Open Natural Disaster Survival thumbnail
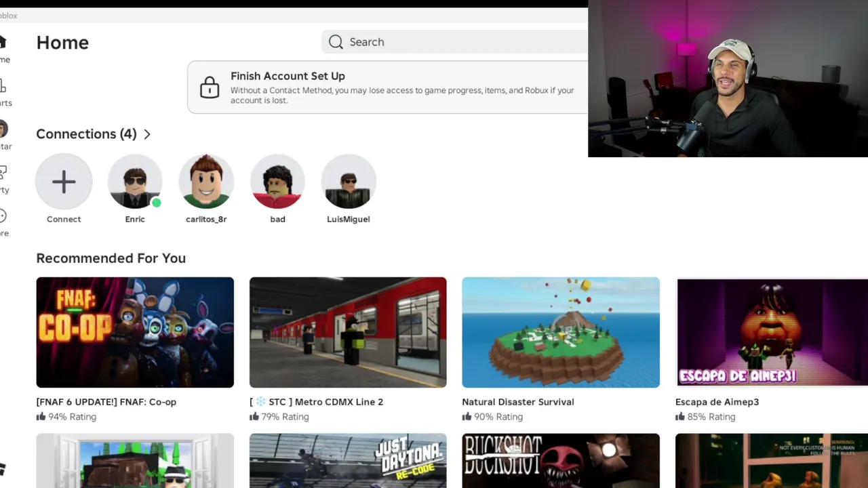The width and height of the screenshot is (868, 488). tap(561, 332)
